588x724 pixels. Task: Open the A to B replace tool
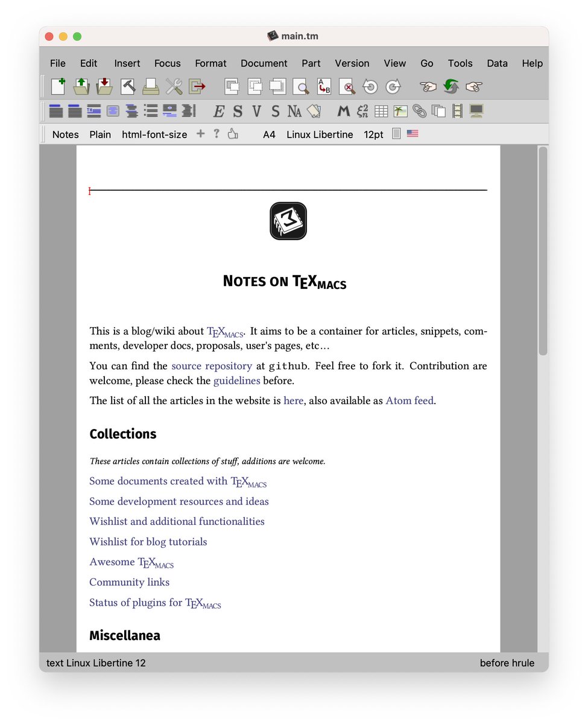324,87
